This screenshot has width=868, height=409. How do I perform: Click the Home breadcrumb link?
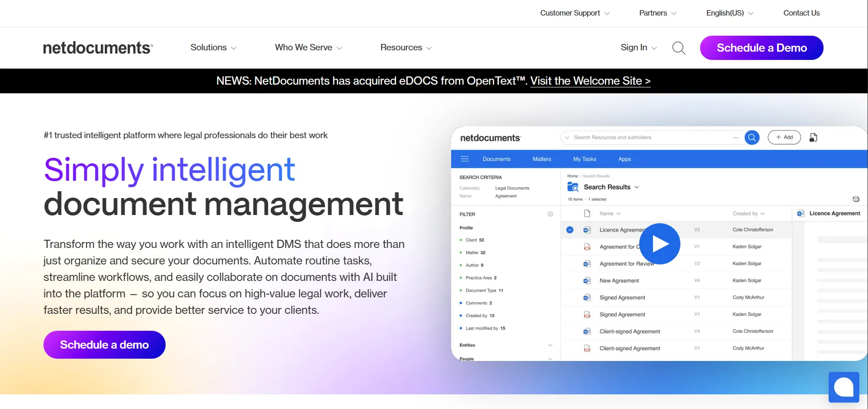pyautogui.click(x=572, y=176)
